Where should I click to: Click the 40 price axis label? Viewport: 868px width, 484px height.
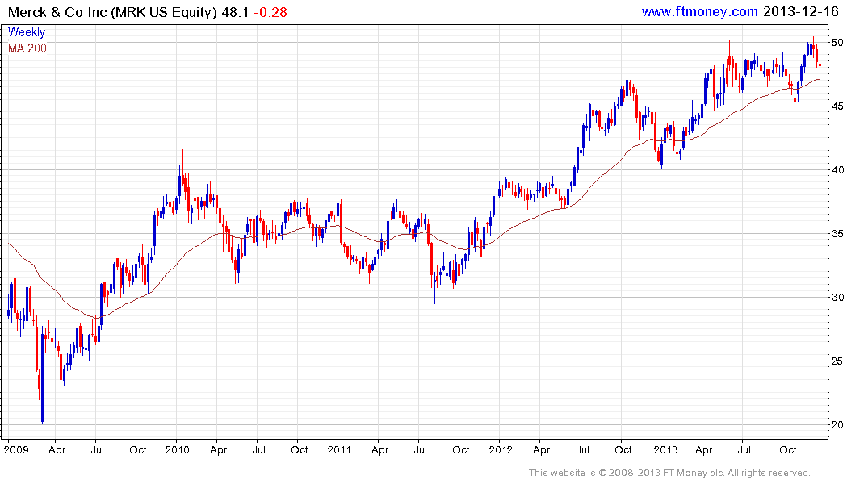pos(837,170)
